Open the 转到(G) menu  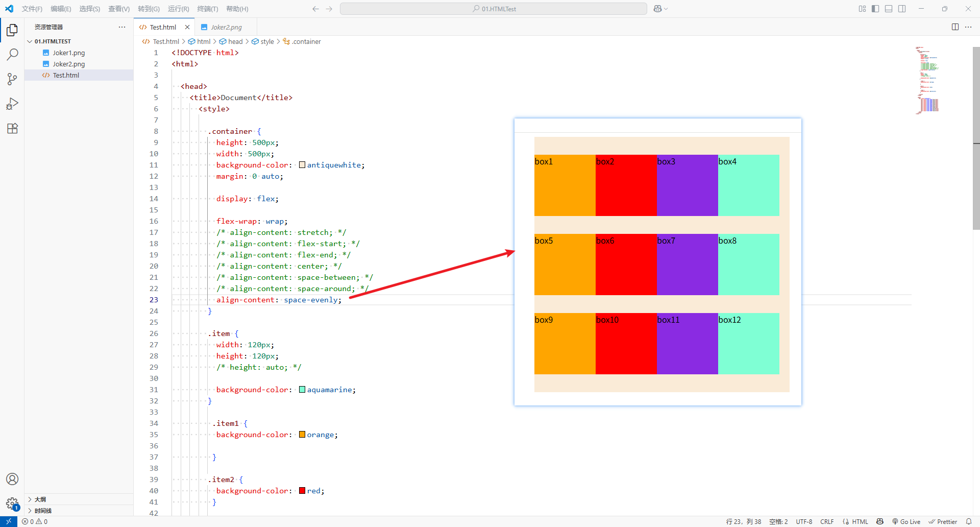[149, 9]
